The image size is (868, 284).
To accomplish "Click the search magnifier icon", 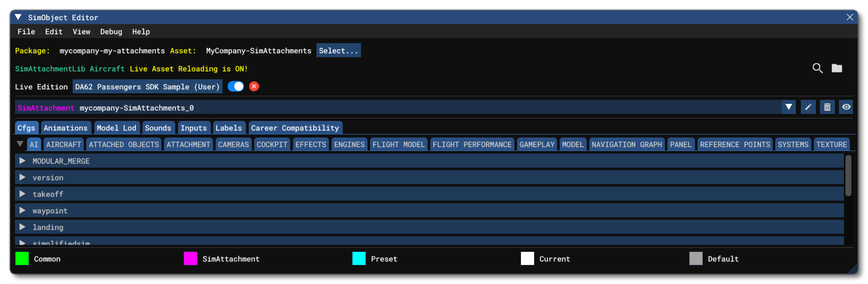I will point(817,68).
